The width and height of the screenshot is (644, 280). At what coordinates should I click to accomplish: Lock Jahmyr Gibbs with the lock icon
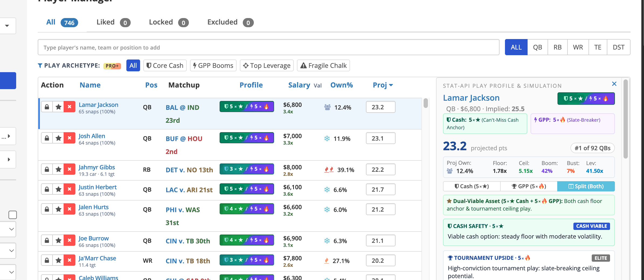click(x=47, y=169)
